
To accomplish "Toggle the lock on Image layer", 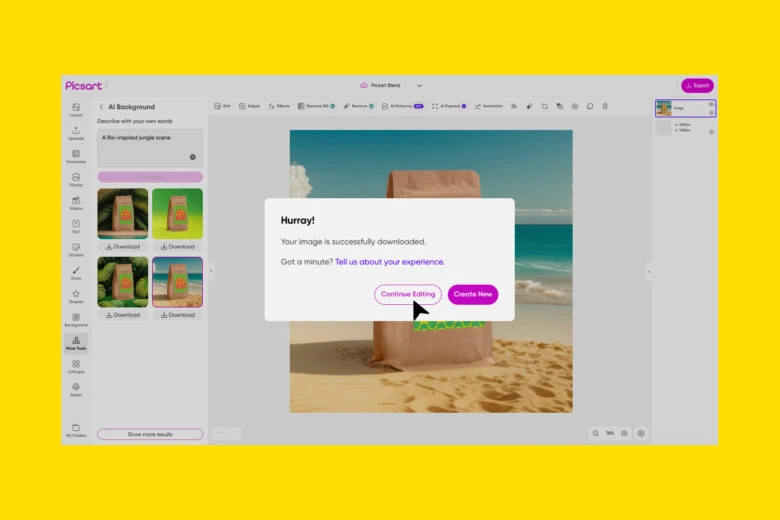I will (711, 112).
